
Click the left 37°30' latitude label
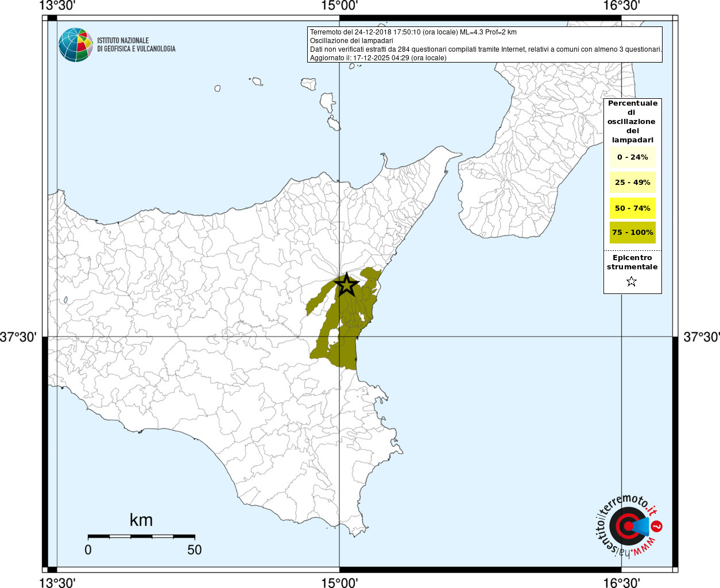click(18, 337)
